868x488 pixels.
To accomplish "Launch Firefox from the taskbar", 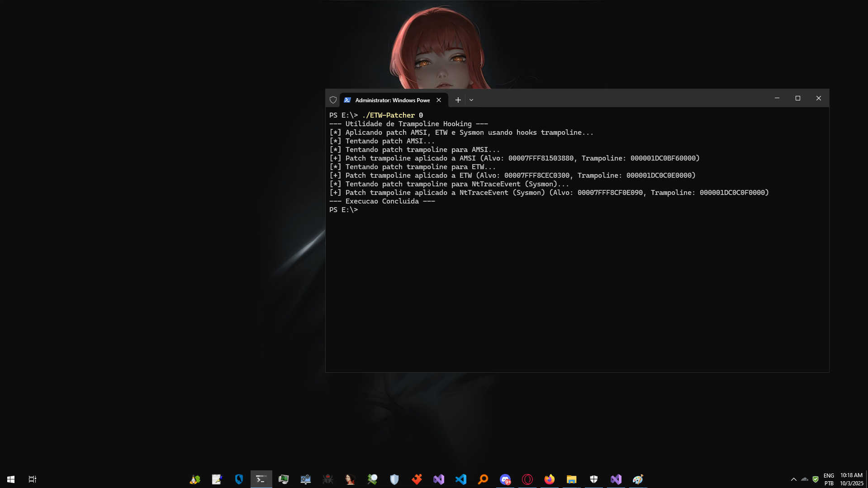I will click(x=550, y=479).
